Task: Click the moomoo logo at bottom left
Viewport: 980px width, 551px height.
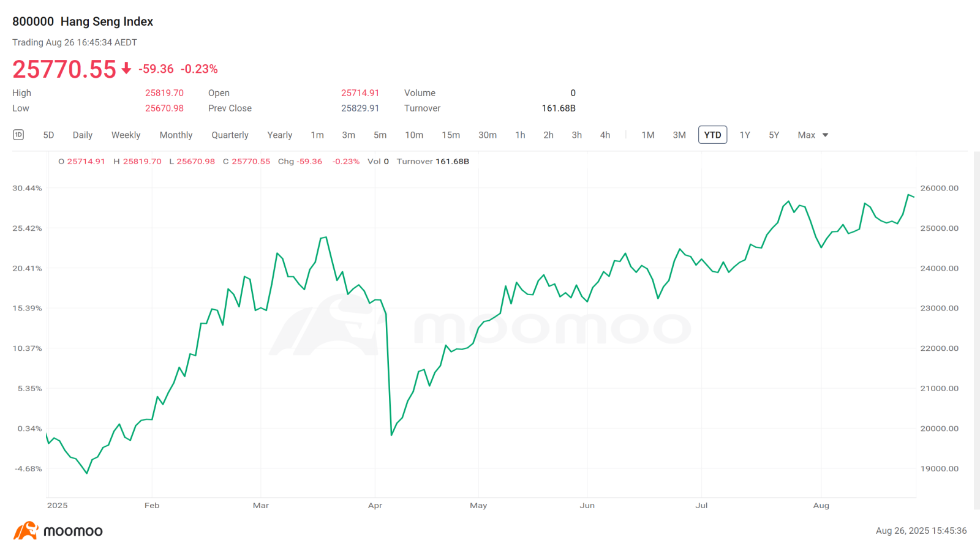Action: [x=58, y=531]
